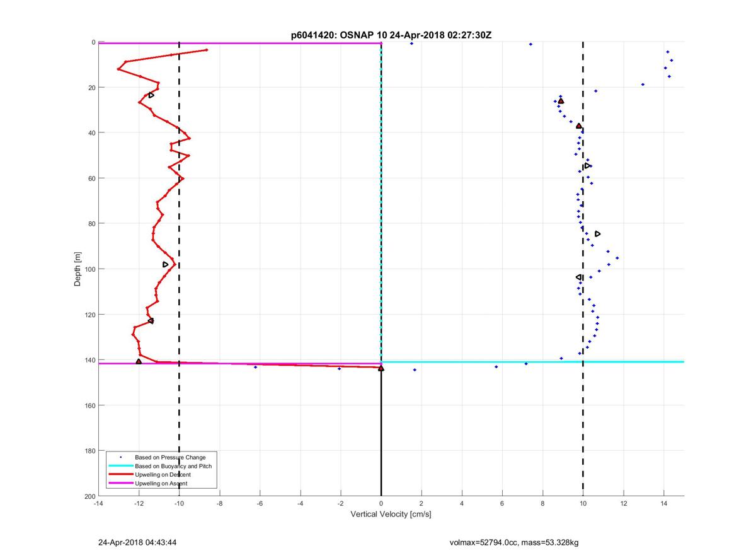Select the 'Vertical Velocity [cm/s]' axis label
Image resolution: width=756 pixels, height=558 pixels.
[391, 514]
